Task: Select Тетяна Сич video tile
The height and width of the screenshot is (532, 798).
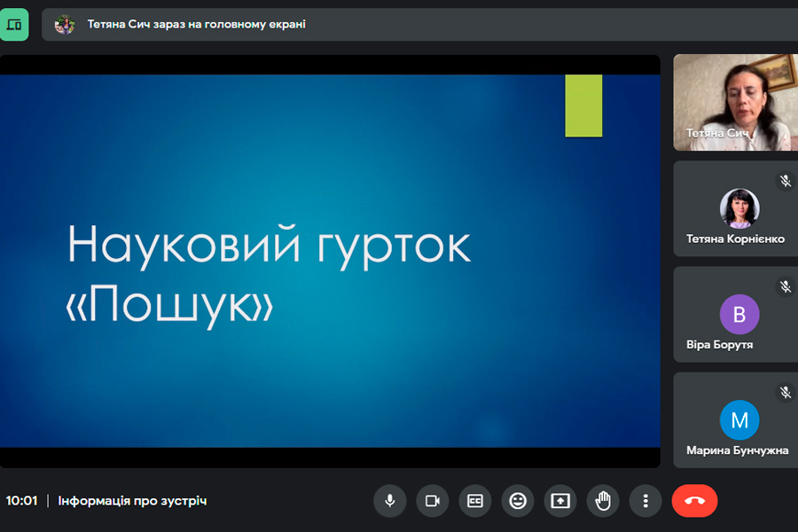Action: 735,102
